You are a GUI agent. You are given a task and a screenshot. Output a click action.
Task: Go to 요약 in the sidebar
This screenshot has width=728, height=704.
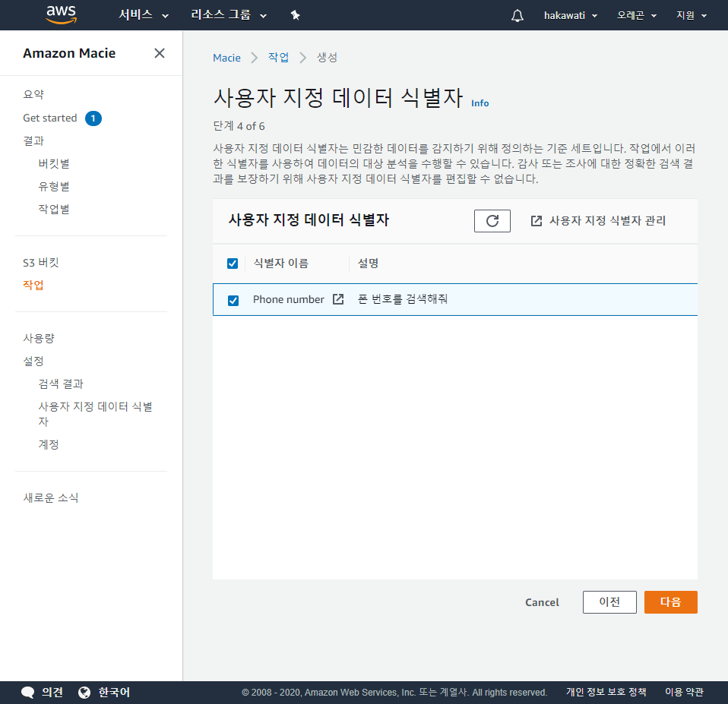[x=33, y=95]
